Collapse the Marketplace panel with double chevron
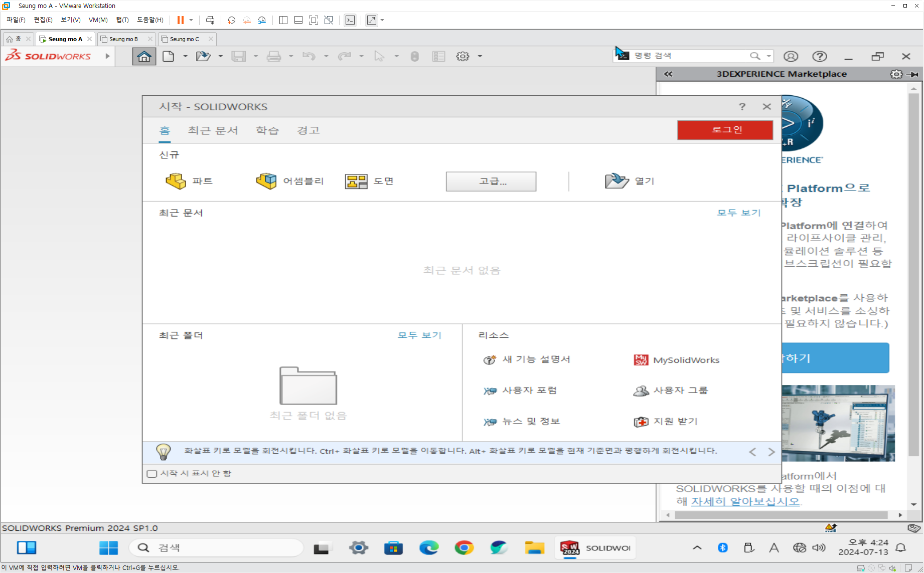The width and height of the screenshot is (924, 573). pos(668,74)
